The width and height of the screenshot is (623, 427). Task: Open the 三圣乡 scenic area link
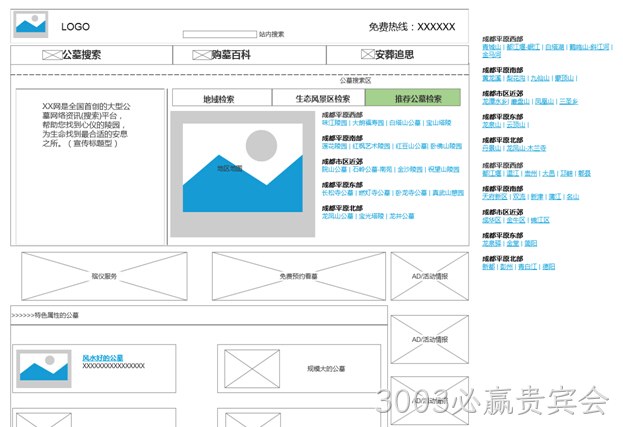click(569, 102)
